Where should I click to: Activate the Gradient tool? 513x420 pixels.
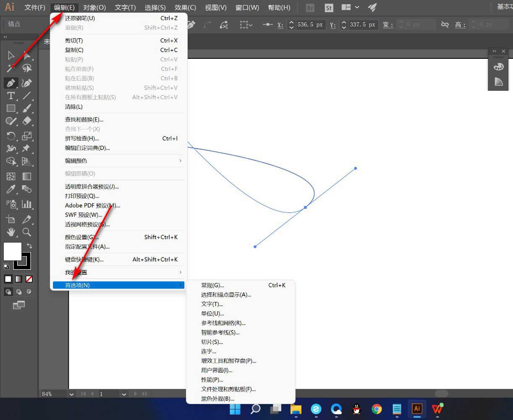[26, 176]
